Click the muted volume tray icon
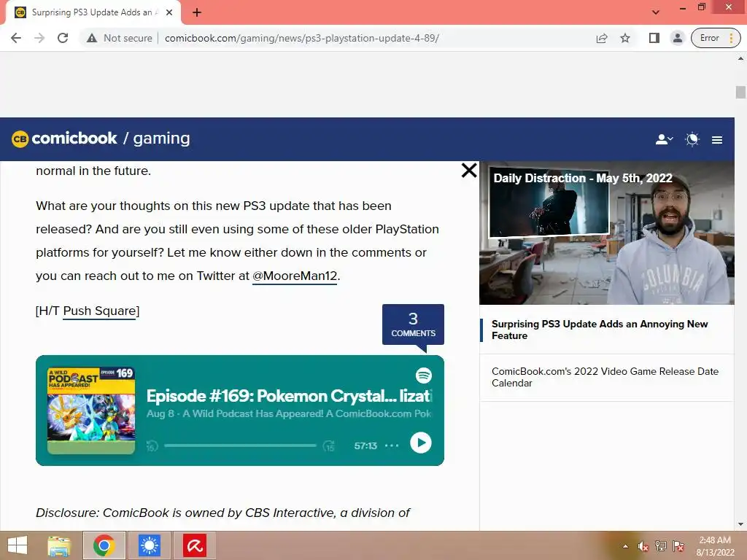The width and height of the screenshot is (747, 560). click(643, 546)
